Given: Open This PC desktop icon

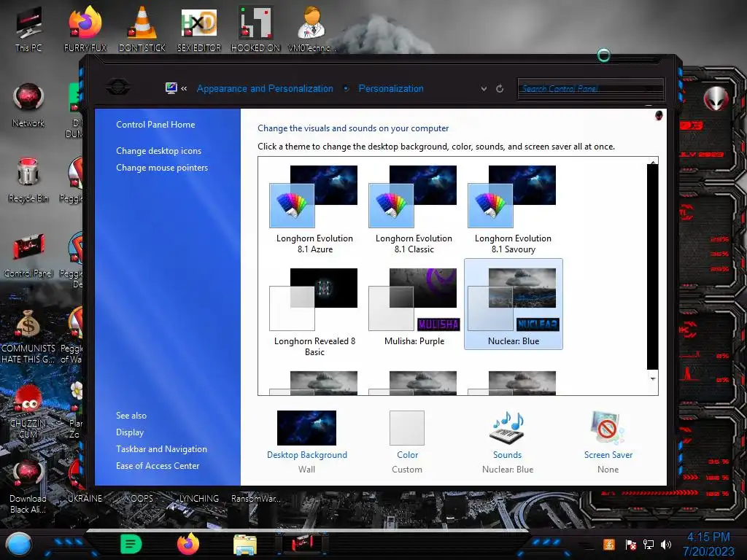Looking at the screenshot, I should point(28,28).
